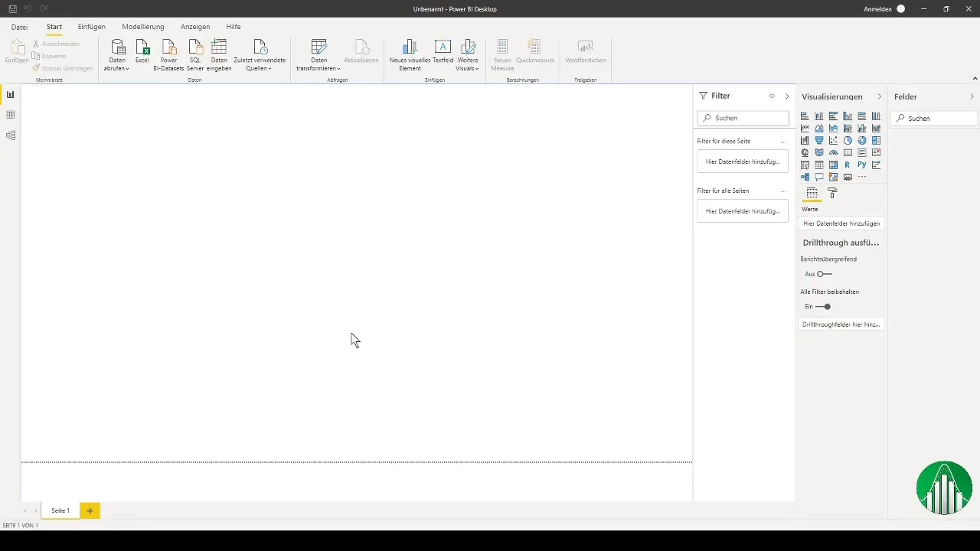Select the R script visual
980x551 pixels.
pos(848,165)
